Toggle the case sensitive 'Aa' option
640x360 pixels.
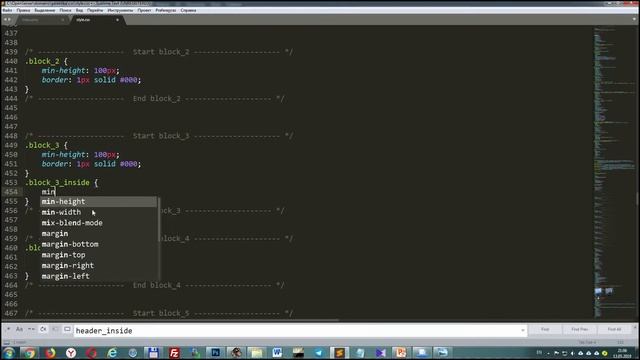click(19, 329)
